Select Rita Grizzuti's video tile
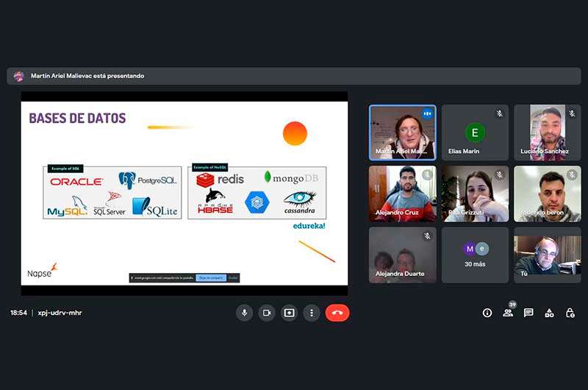The height and width of the screenshot is (390, 588). click(475, 194)
